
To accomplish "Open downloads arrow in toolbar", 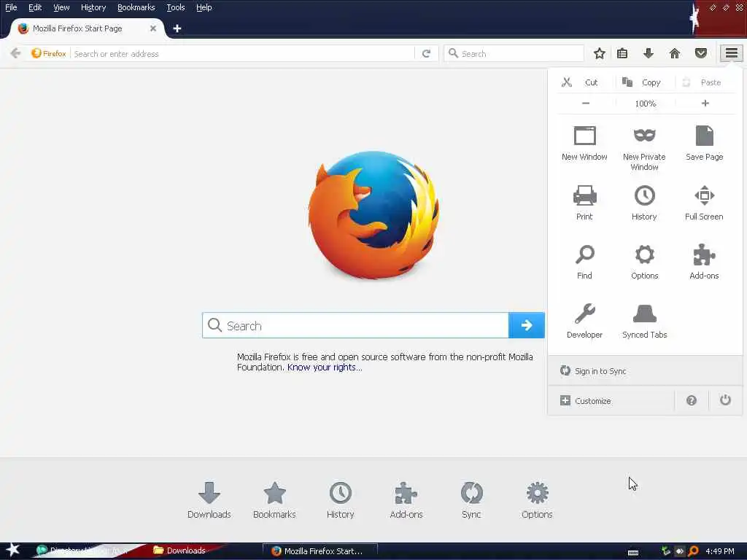I will tap(648, 53).
